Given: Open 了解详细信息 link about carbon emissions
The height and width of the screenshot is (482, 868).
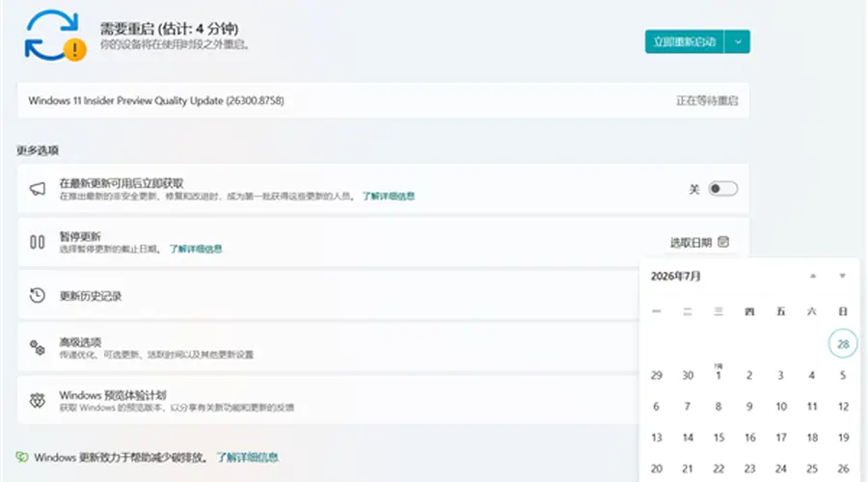Looking at the screenshot, I should [x=247, y=457].
